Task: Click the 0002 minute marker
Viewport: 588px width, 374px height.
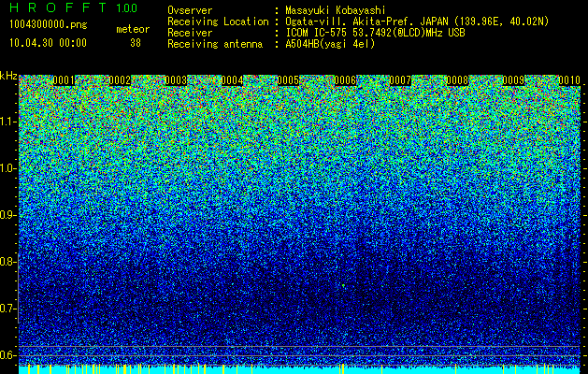Action: pos(120,80)
